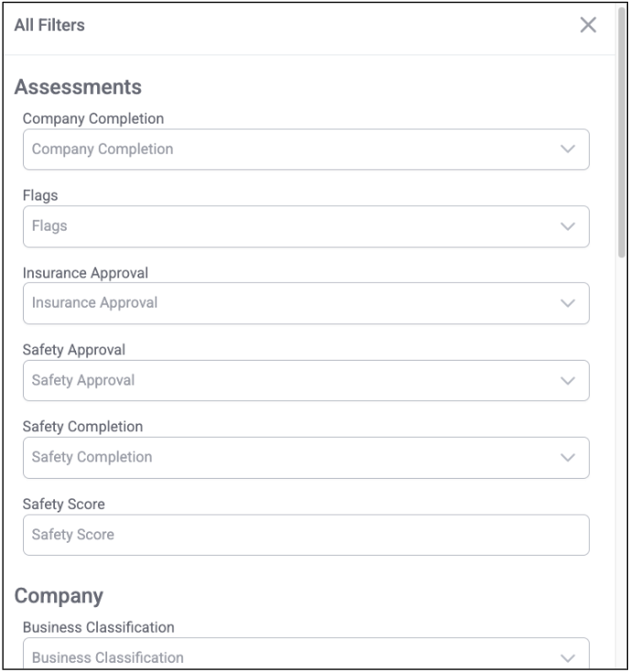
Task: Click the Flags label above dropdown
Action: [x=40, y=196]
